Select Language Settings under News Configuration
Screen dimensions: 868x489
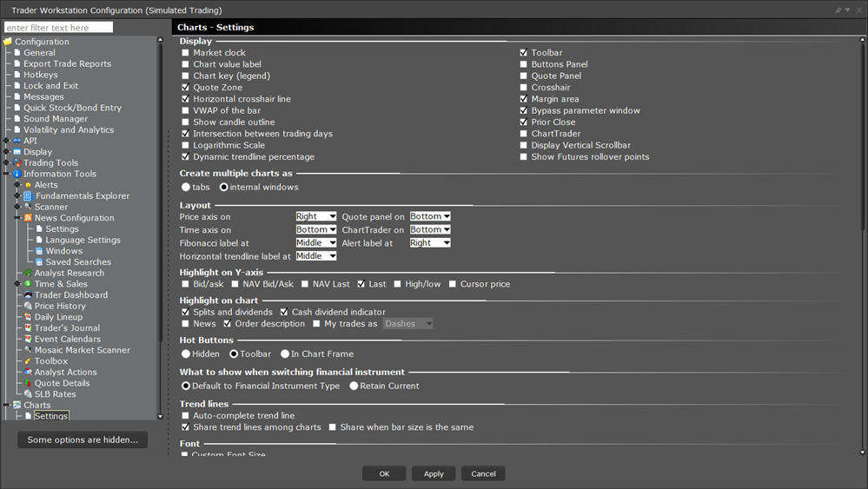[x=83, y=240]
